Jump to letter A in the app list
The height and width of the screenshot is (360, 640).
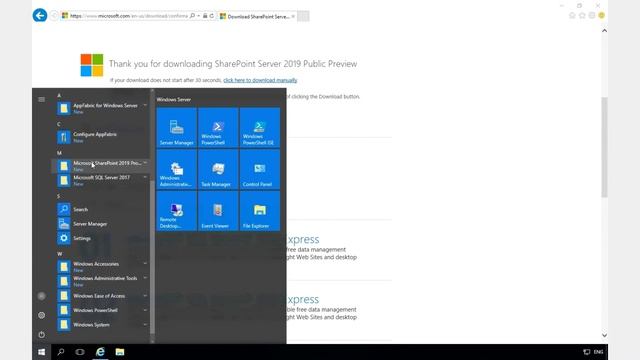coord(59,95)
